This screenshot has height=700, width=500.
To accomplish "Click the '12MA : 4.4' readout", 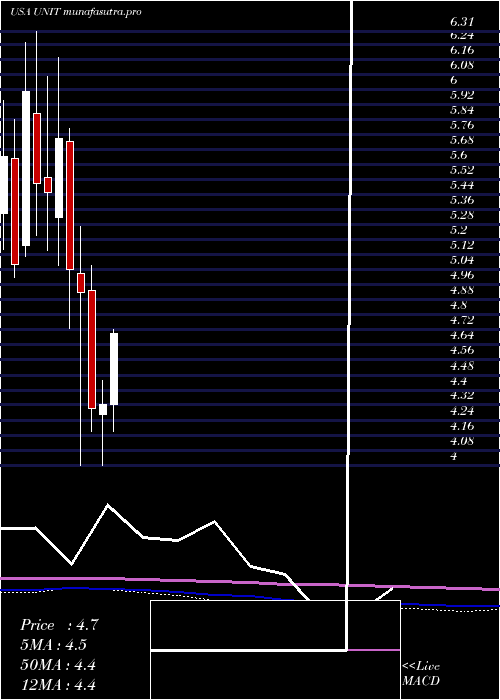I will pos(58,685).
